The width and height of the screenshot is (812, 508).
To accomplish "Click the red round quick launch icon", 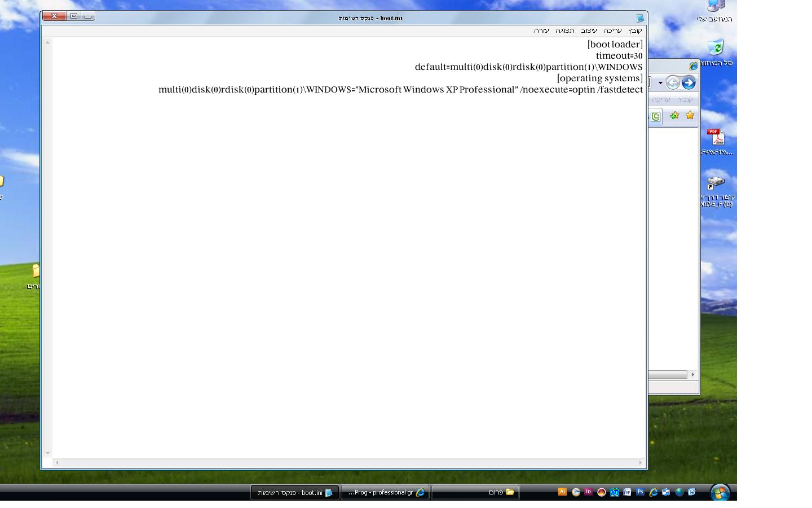I will click(601, 492).
